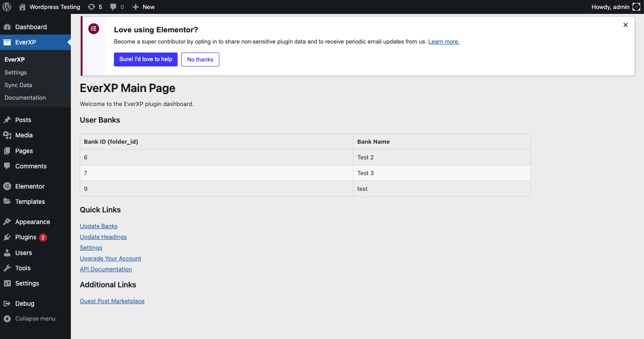Click the Debug icon in sidebar
Screen dimensions: 644x339
tap(7, 304)
